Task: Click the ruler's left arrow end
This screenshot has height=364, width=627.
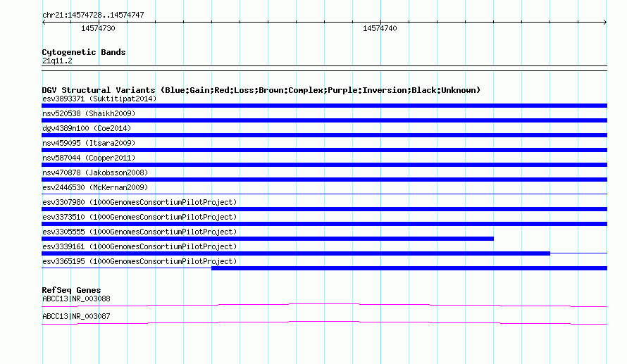Action: click(x=44, y=23)
